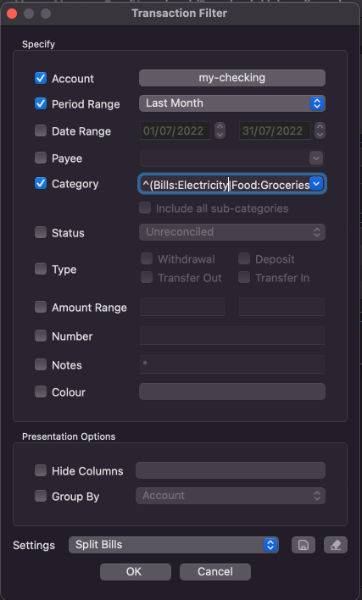Click the my-checking account button

coord(232,78)
